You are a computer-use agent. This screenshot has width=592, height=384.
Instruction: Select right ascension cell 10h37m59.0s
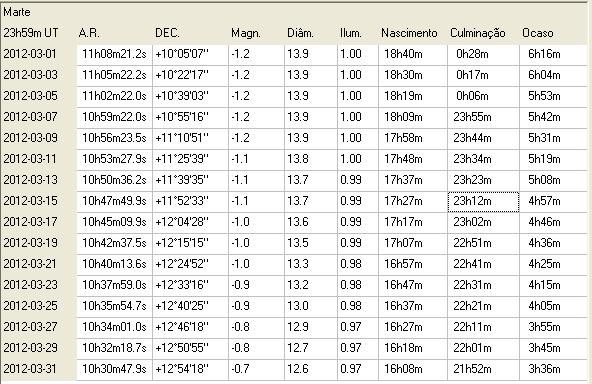[x=115, y=285]
